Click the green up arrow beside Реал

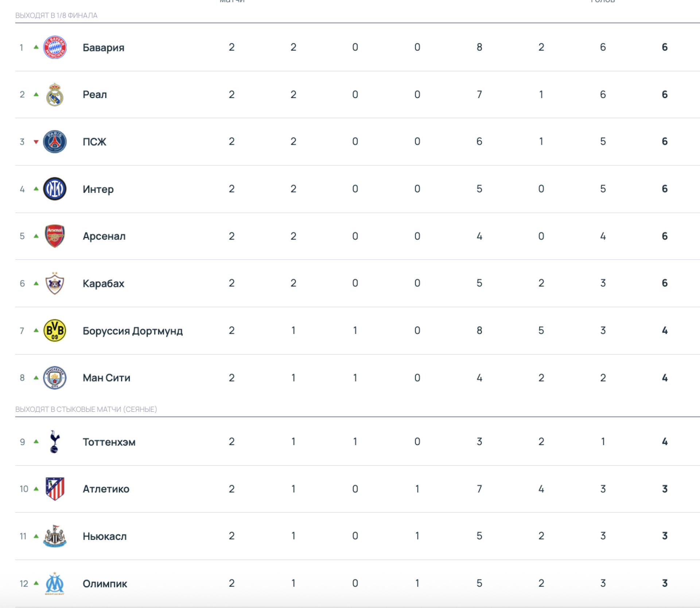(x=36, y=94)
